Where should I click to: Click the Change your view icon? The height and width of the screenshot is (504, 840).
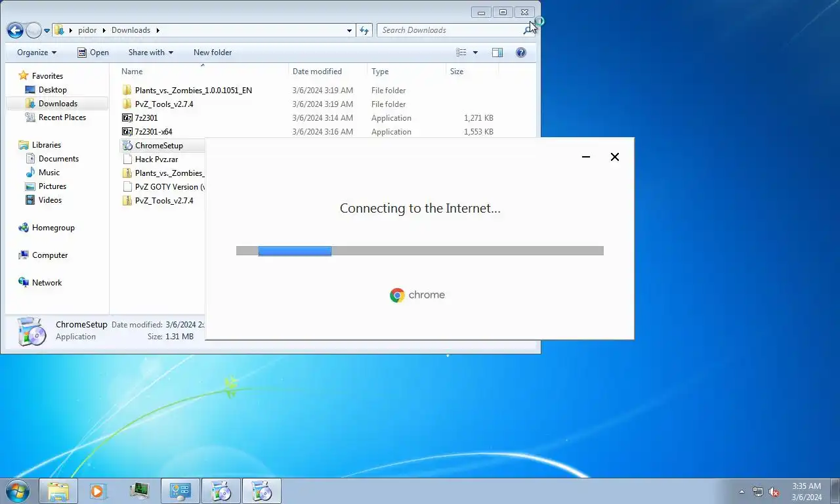(x=461, y=52)
